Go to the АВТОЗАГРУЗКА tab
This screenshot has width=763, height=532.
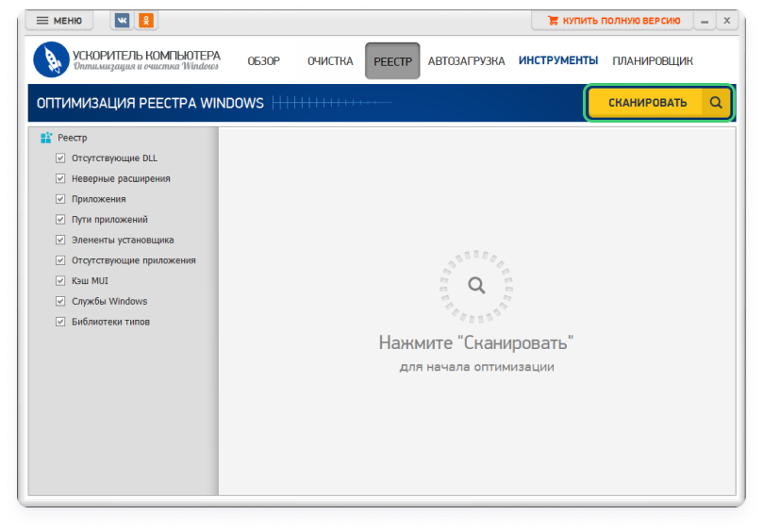pos(466,61)
